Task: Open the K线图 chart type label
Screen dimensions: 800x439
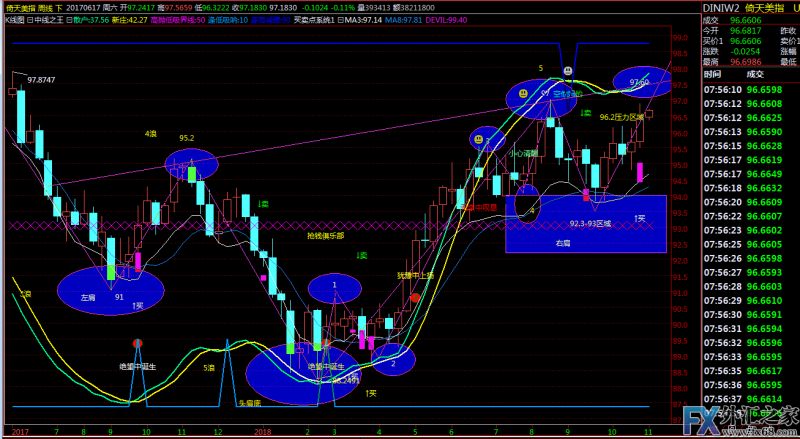Action: click(12, 19)
